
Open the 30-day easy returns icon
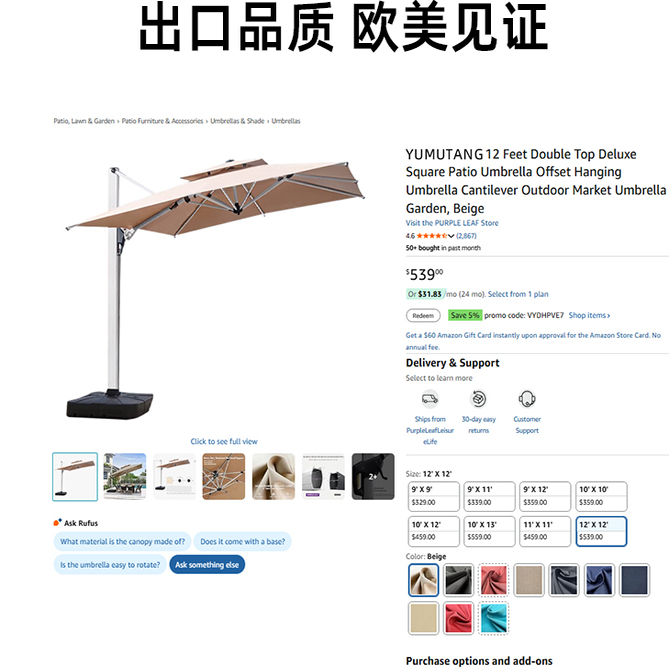tap(478, 399)
